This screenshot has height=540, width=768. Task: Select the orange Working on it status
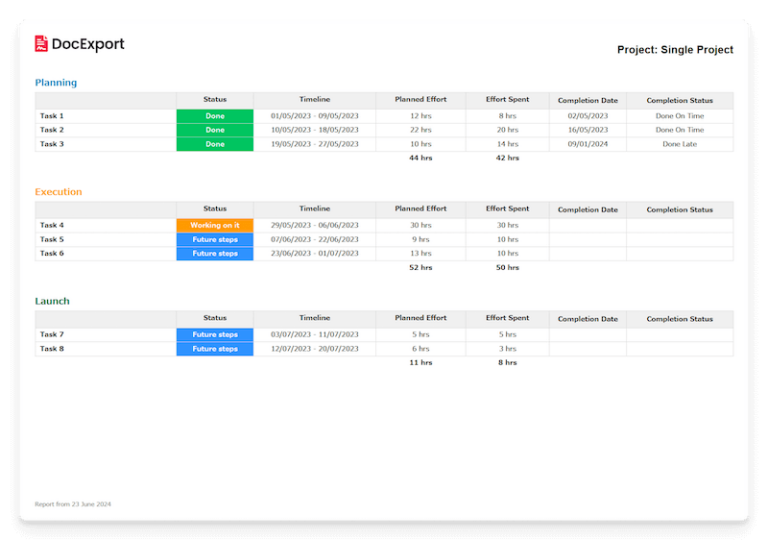(215, 225)
